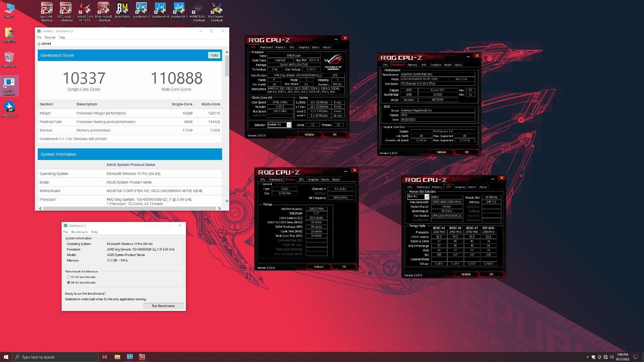The height and width of the screenshot is (362, 644).
Task: Click OK in the SPD CPU-Z window
Action: point(492,275)
